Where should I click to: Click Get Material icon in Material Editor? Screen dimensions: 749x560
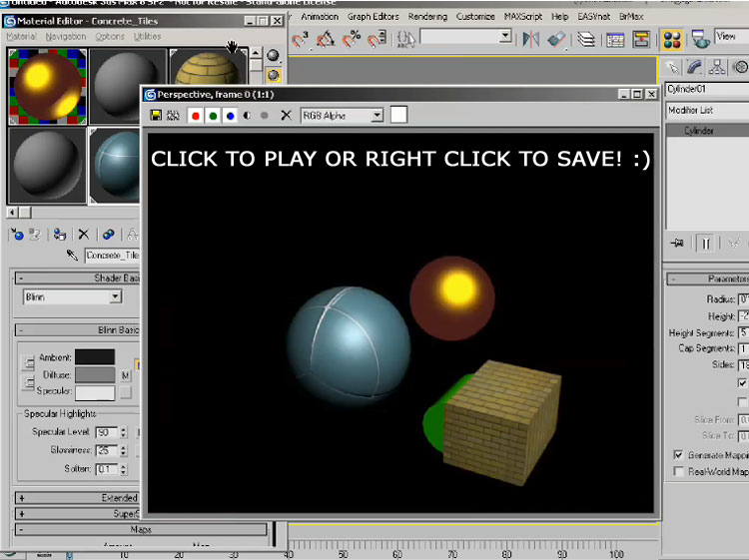(x=16, y=235)
